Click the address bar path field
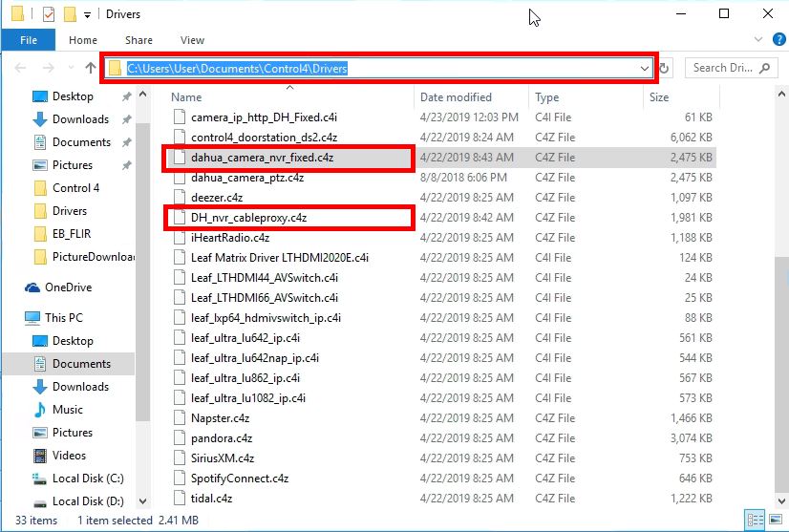Image resolution: width=789 pixels, height=532 pixels. tap(378, 68)
